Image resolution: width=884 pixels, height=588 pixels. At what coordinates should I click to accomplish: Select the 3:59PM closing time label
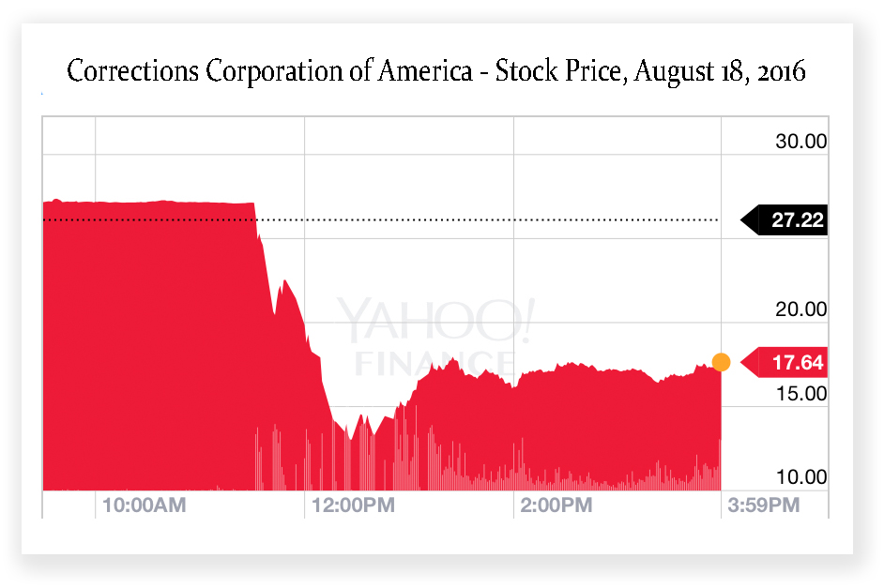(x=763, y=505)
